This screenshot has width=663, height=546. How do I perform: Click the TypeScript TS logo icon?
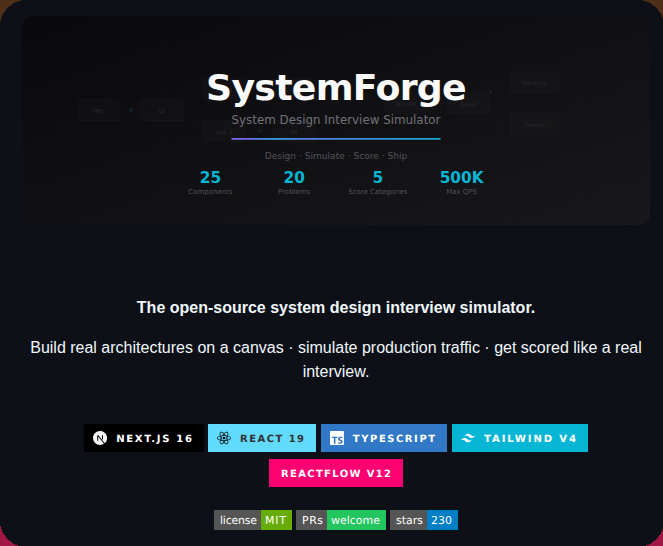pyautogui.click(x=337, y=438)
